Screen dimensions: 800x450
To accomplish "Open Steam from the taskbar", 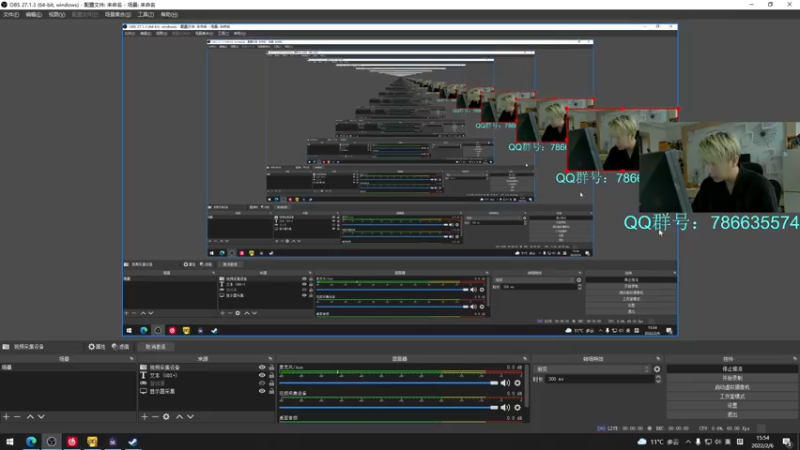I will click(133, 441).
